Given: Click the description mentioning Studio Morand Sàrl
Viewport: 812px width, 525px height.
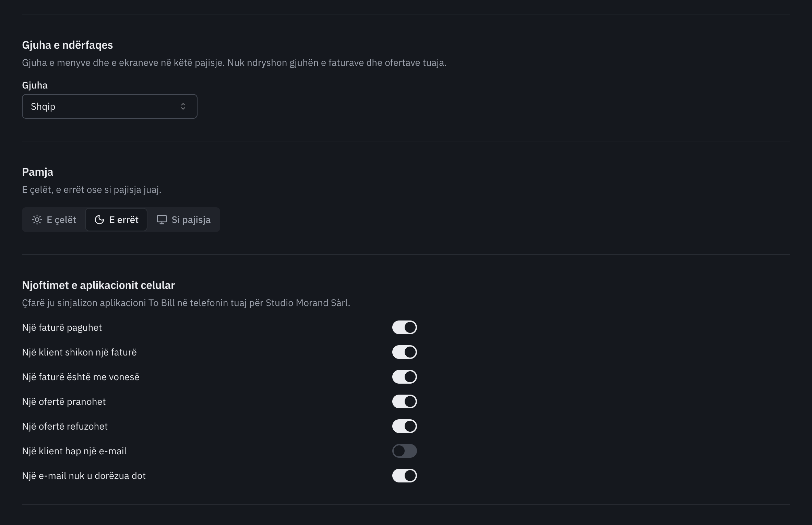Looking at the screenshot, I should click(186, 303).
